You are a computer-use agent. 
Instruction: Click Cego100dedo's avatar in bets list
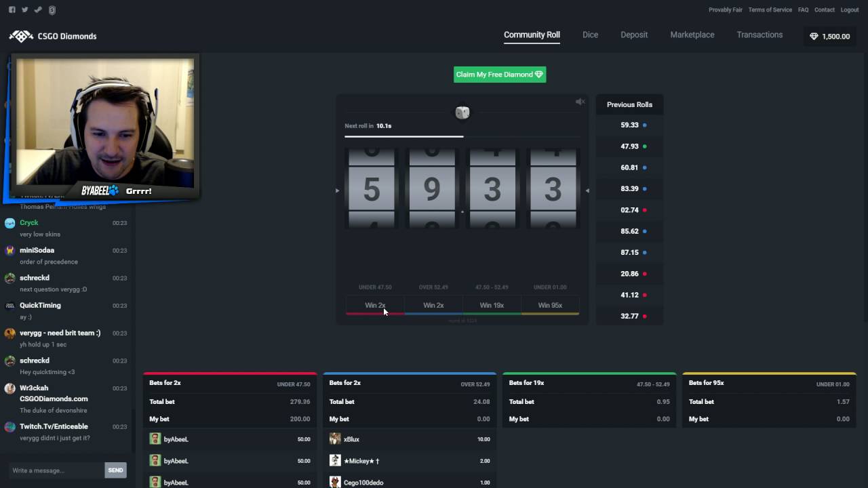click(335, 483)
